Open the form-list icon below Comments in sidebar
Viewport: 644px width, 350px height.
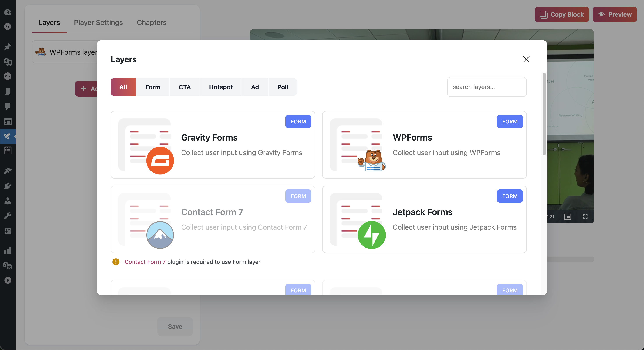8,122
